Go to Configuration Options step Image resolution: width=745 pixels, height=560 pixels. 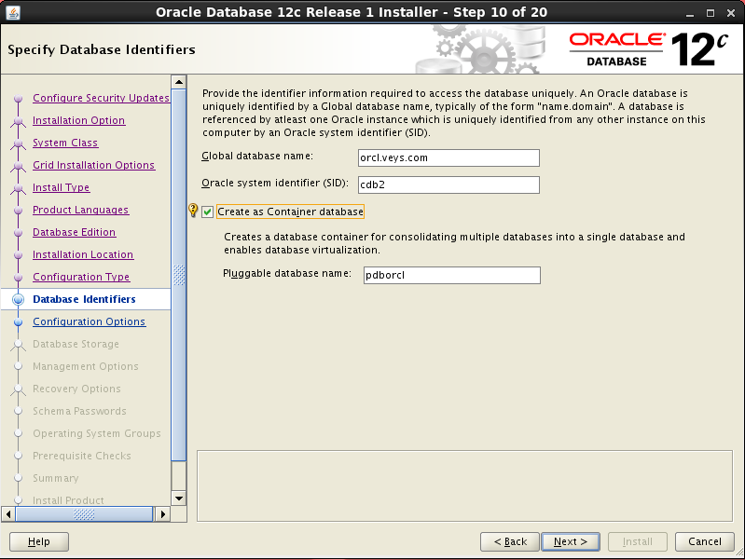tap(90, 321)
